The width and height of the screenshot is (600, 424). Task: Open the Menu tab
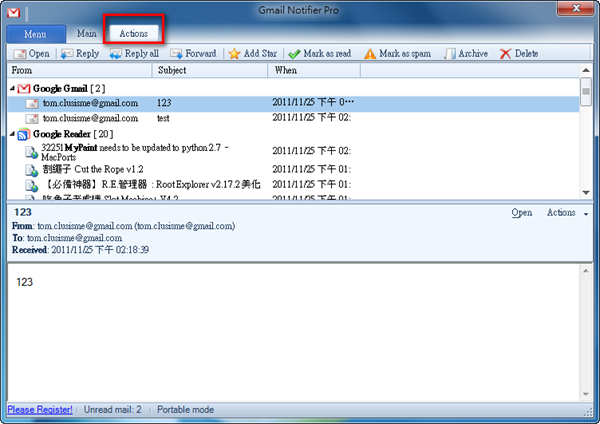tap(36, 34)
